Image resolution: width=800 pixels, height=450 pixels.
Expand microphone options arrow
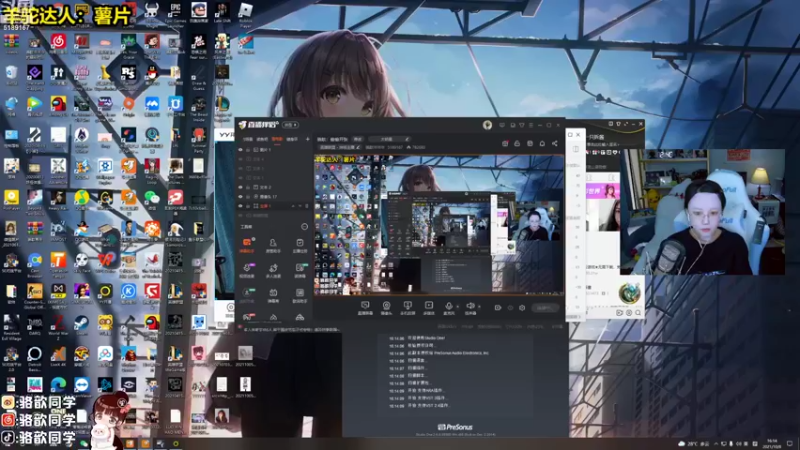[x=458, y=307]
